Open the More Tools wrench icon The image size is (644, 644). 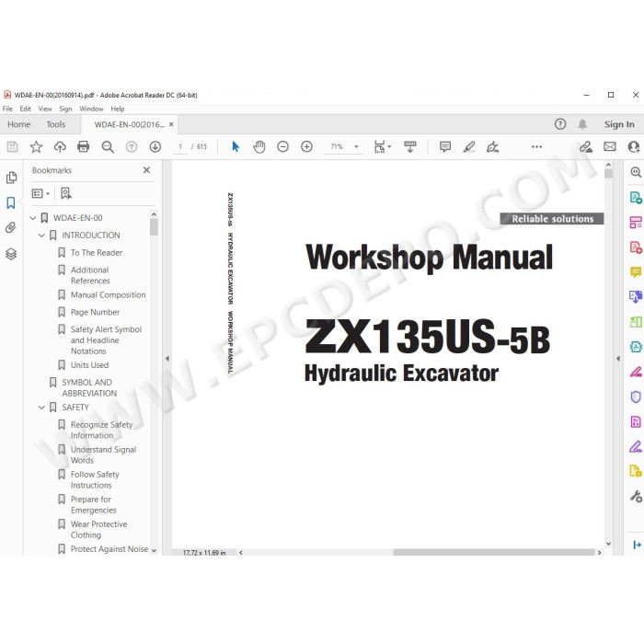(636, 497)
